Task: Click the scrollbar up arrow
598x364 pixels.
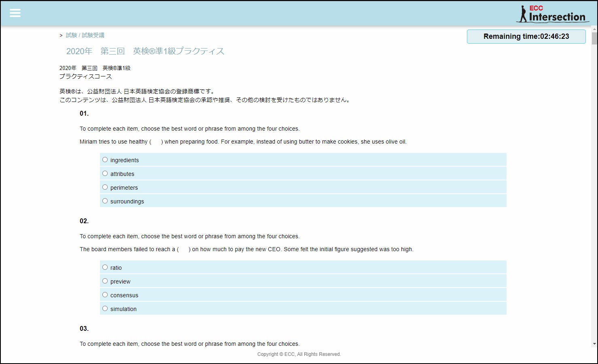Action: point(595,30)
